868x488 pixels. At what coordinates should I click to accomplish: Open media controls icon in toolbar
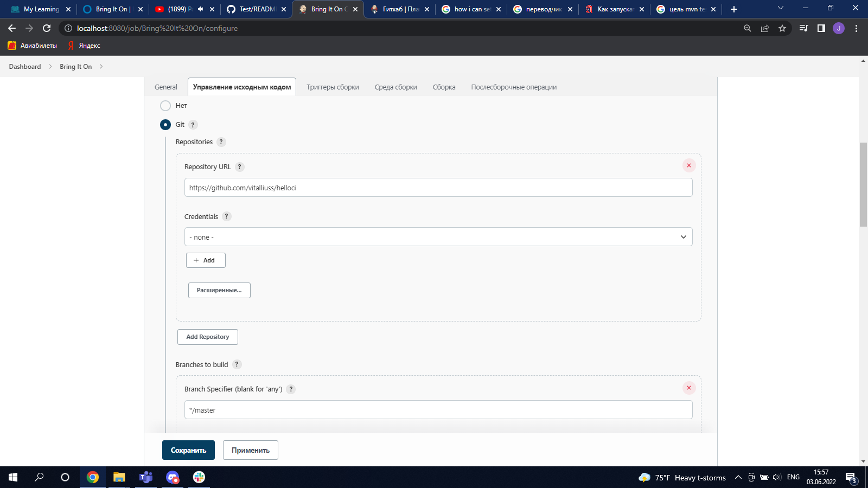(804, 28)
